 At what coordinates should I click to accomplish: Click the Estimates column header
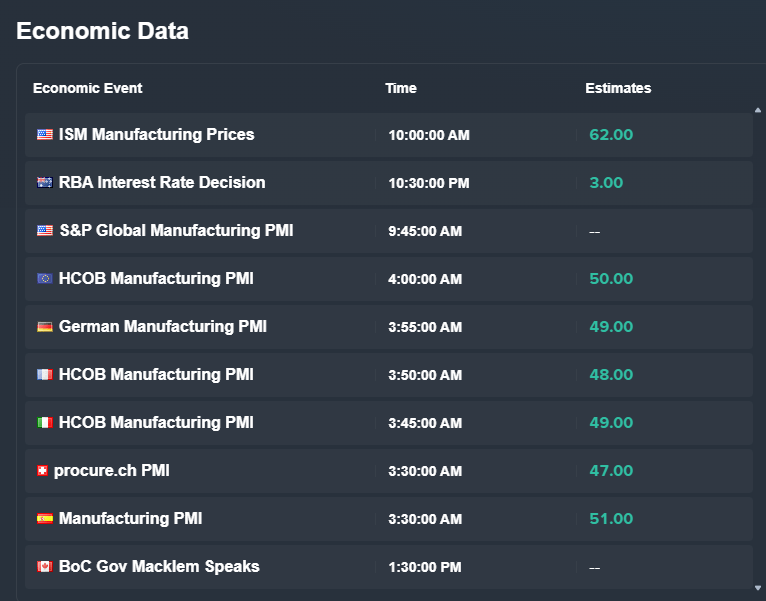[x=618, y=88]
